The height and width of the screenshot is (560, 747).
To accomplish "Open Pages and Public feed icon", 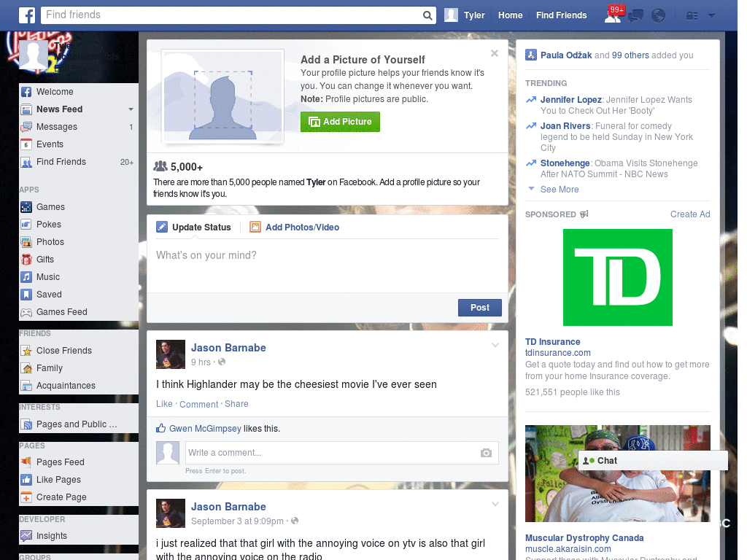I will (x=26, y=424).
